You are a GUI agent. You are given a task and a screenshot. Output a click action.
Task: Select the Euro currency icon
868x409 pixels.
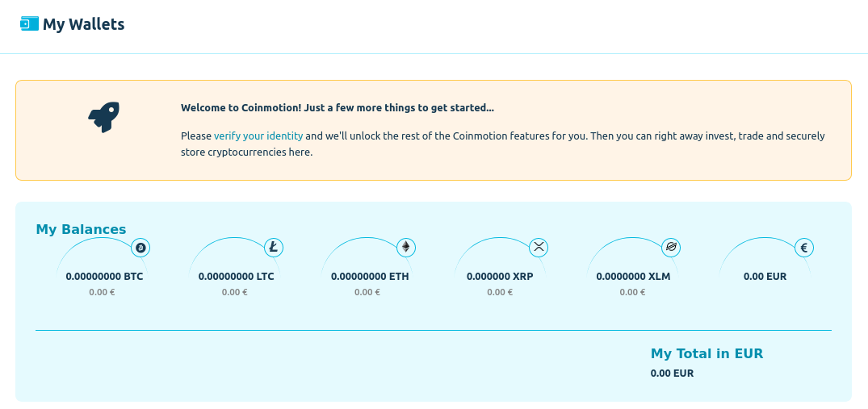[x=804, y=248]
